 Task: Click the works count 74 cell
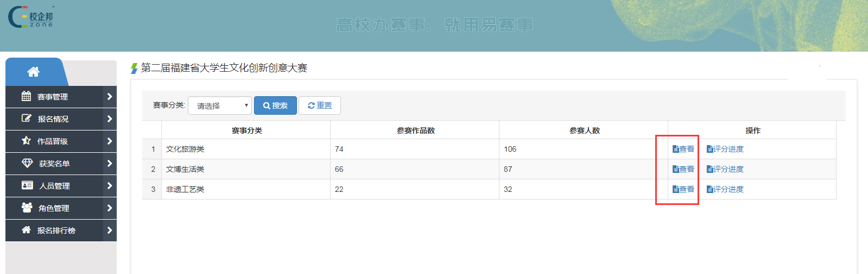pyautogui.click(x=415, y=149)
